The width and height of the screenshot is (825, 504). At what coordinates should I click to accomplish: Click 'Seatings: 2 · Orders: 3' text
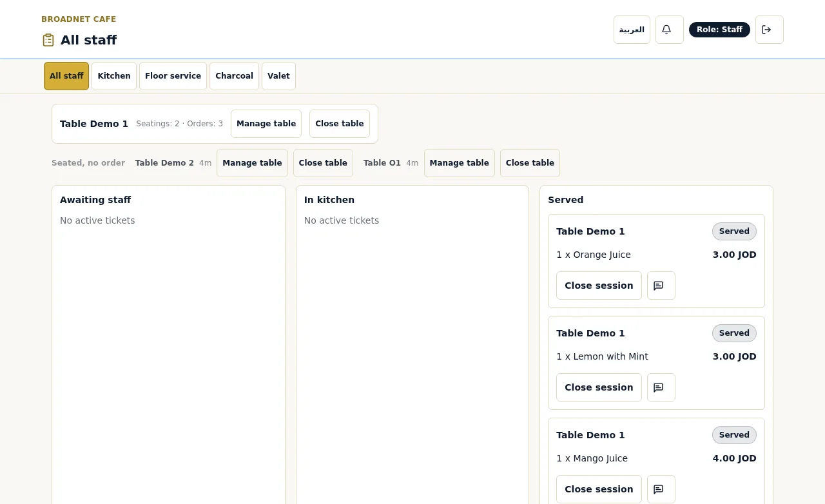[179, 124]
